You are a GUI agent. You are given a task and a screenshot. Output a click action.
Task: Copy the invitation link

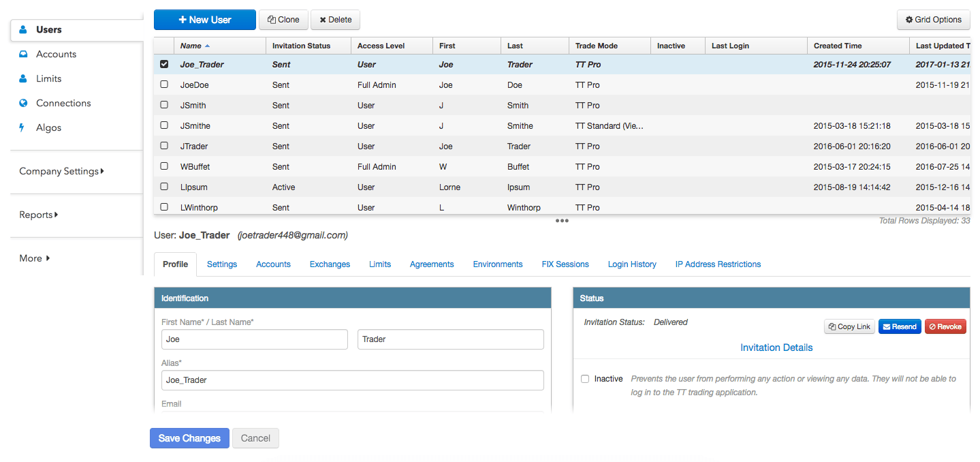pyautogui.click(x=849, y=327)
